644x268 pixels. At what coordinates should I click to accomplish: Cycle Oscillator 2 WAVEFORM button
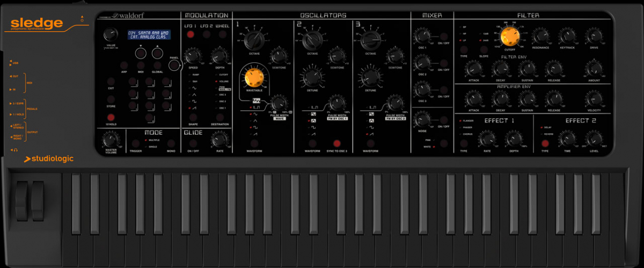pos(312,143)
